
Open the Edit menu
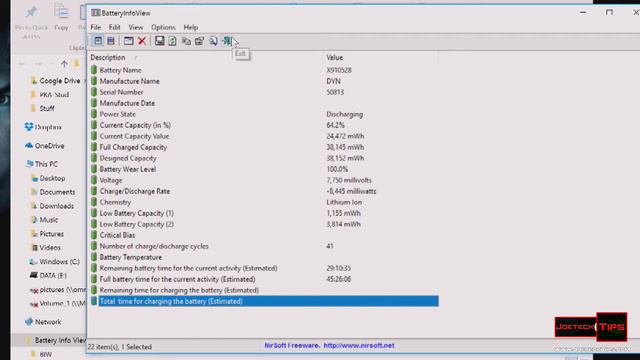point(114,27)
